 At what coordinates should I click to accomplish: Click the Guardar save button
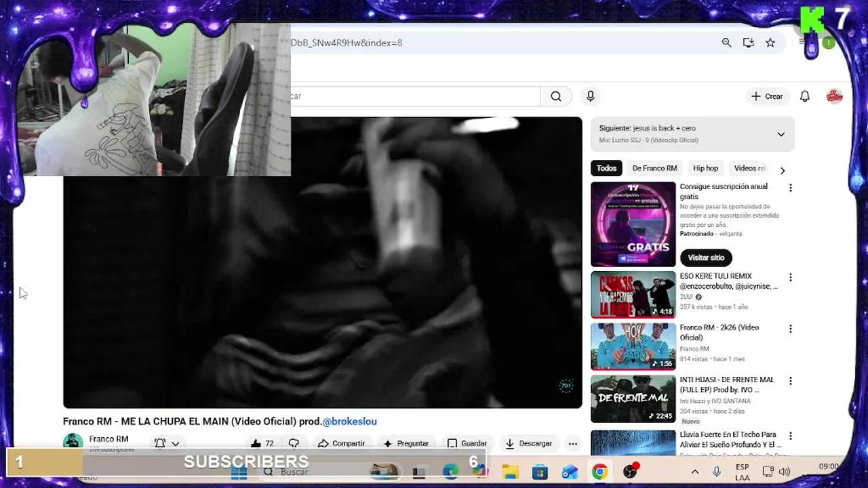[467, 443]
